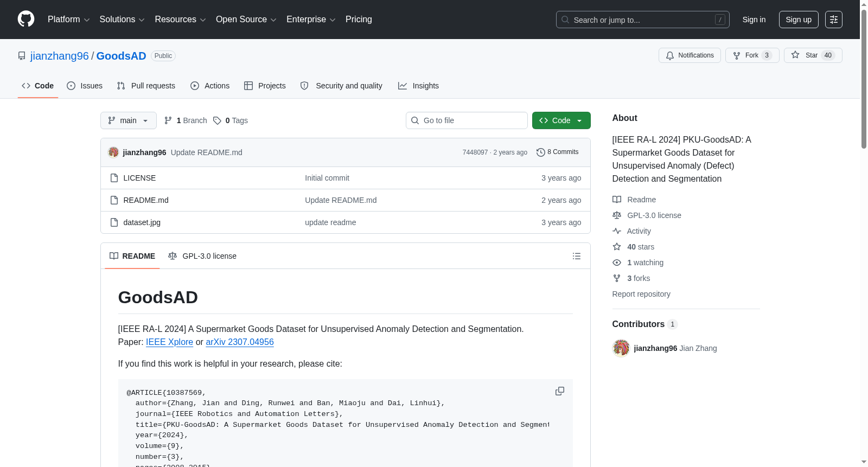868x467 pixels.
Task: Click the dataset.jpg file icon
Action: 114,222
